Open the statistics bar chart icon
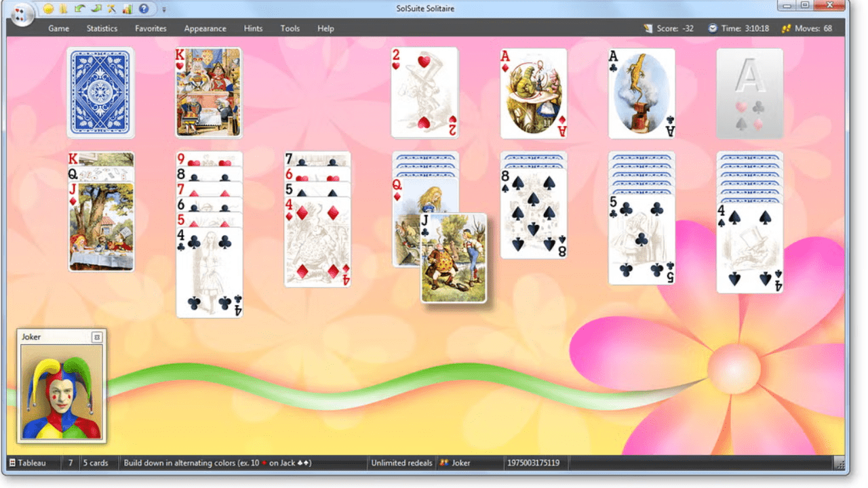The image size is (868, 488). [x=127, y=9]
